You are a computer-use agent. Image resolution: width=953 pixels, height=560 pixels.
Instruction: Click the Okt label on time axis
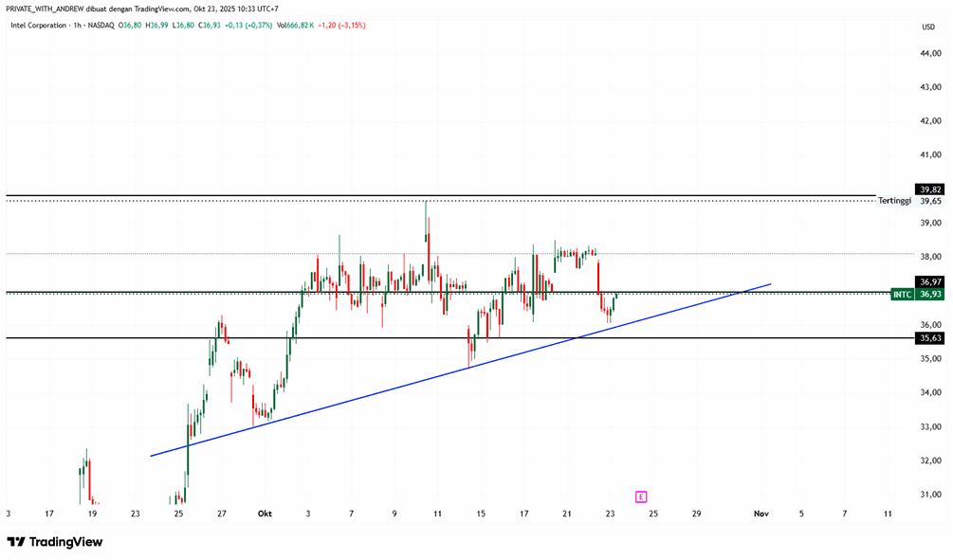(266, 514)
